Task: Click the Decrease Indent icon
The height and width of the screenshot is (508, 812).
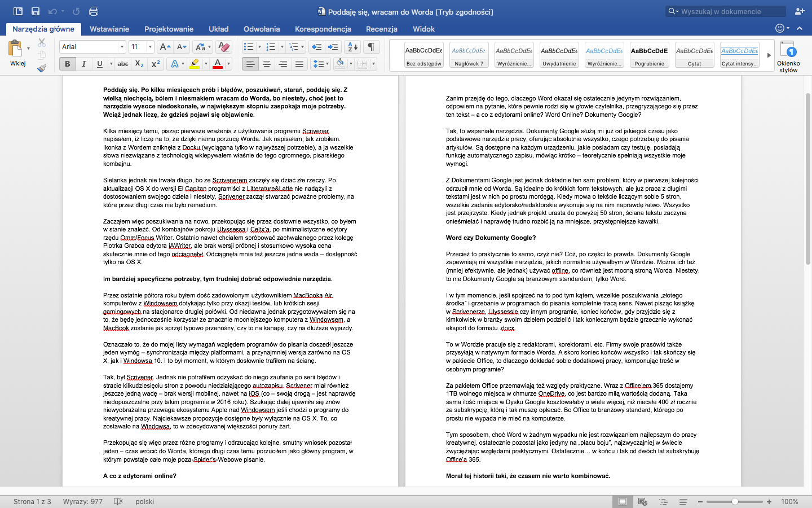Action: coord(317,47)
